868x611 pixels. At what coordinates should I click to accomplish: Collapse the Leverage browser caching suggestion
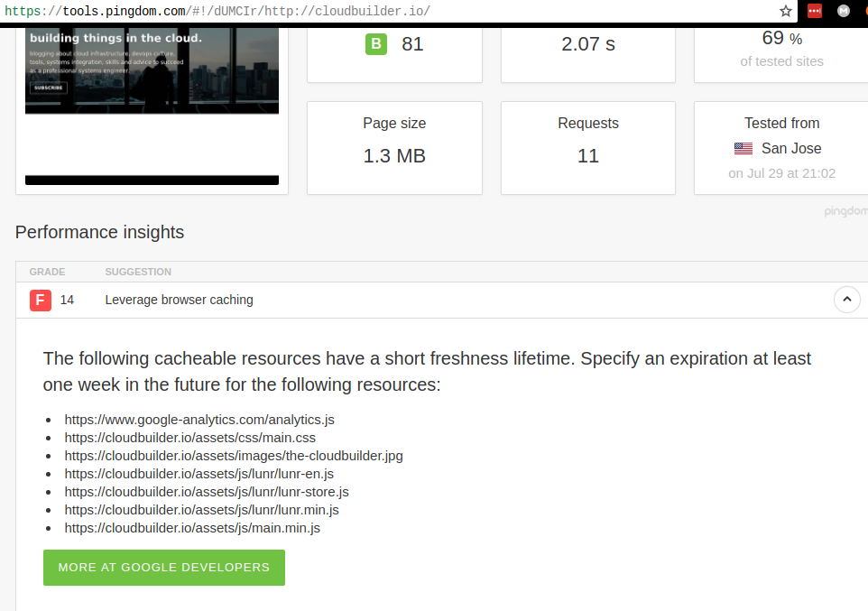point(846,300)
